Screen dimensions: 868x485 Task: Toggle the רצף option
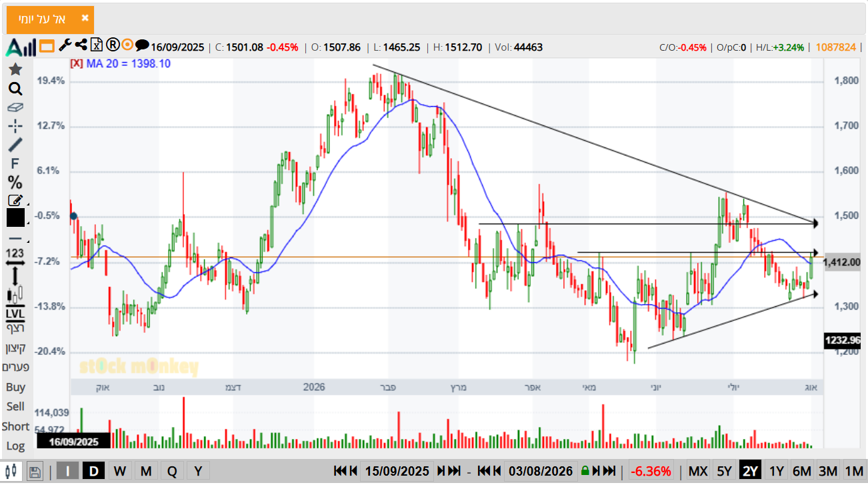click(x=15, y=328)
